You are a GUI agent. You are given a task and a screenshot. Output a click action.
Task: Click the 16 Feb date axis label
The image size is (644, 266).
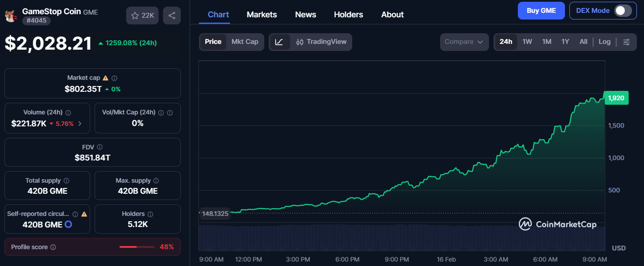446,259
